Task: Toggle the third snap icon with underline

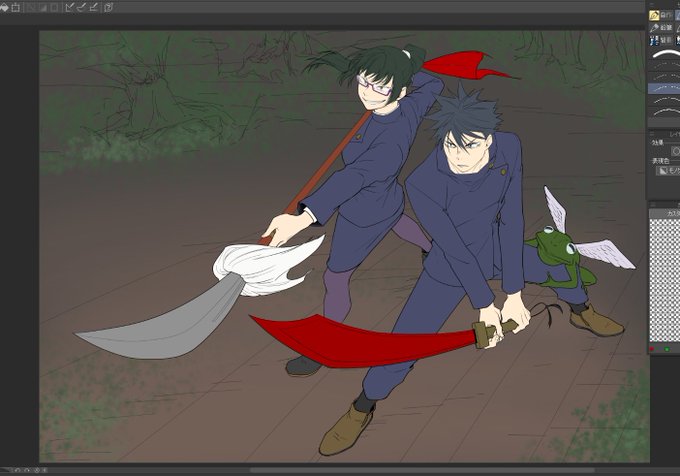Action: point(93,7)
